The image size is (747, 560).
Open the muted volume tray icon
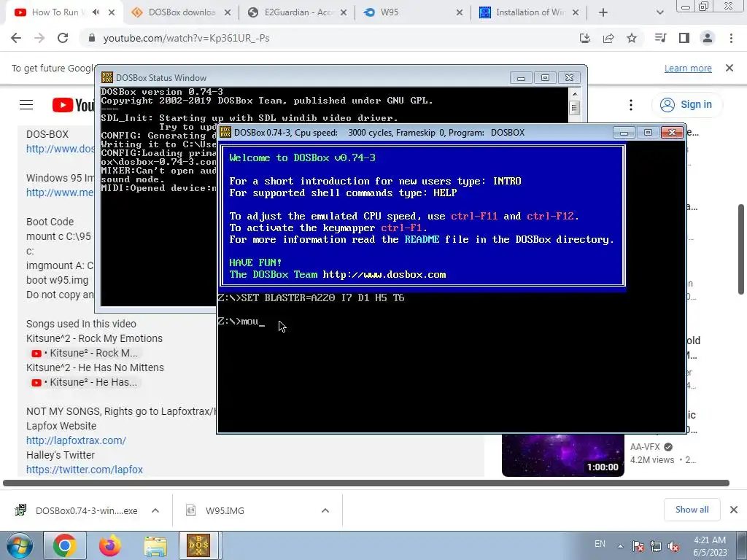point(673,546)
